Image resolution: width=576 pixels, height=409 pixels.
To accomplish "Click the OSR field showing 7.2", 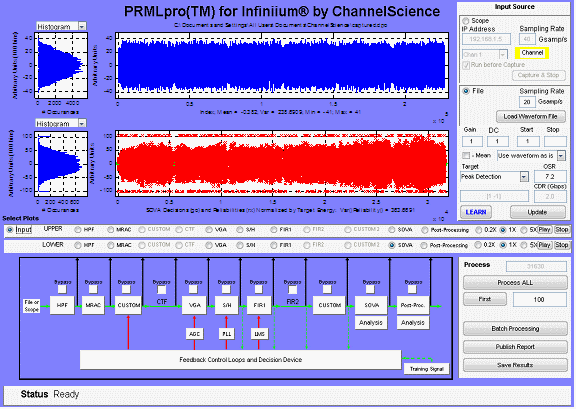I will tap(550, 176).
